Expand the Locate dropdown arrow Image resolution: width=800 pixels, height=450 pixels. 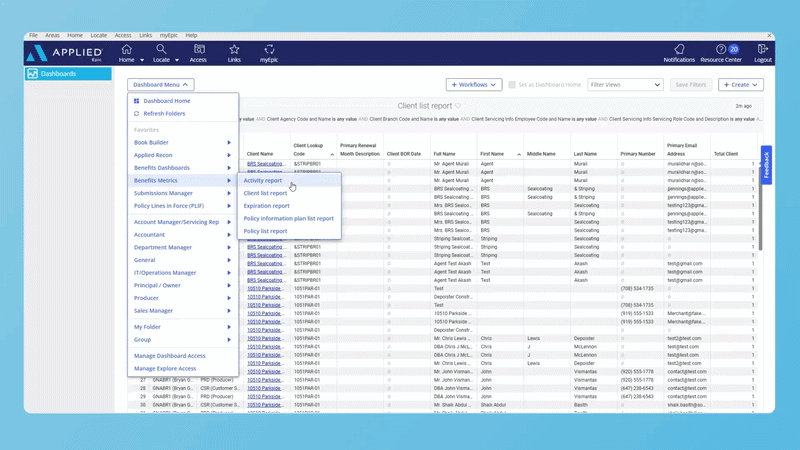[177, 60]
